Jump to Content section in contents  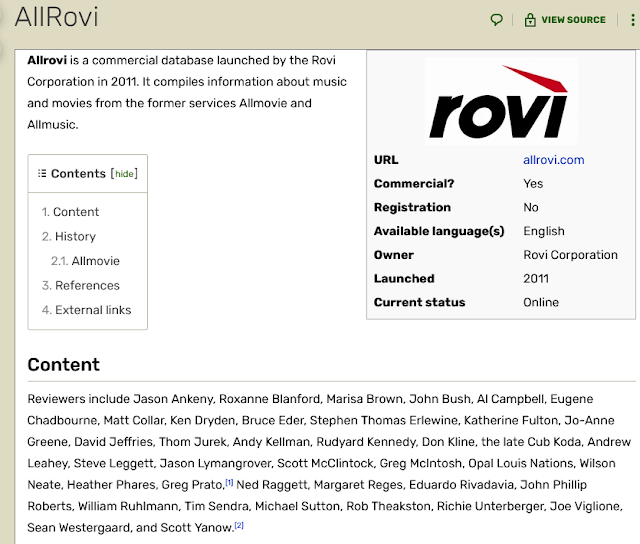pos(70,212)
